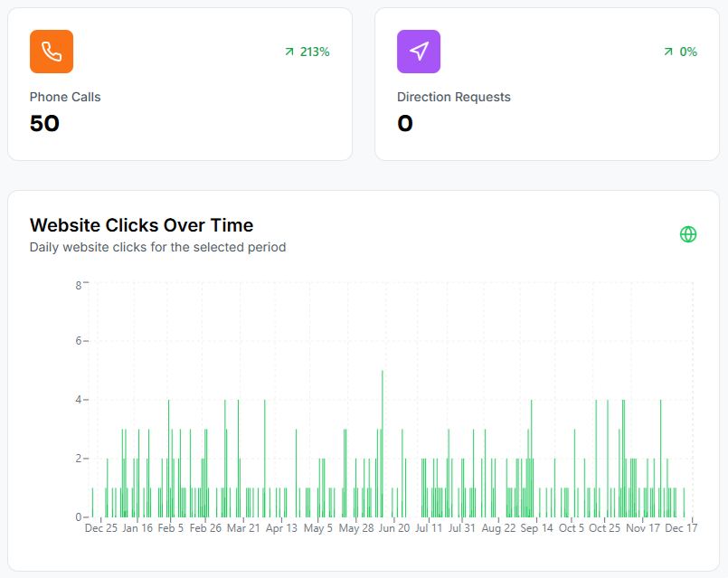The width and height of the screenshot is (728, 578).
Task: Click the Direction Requests label
Action: coord(454,97)
